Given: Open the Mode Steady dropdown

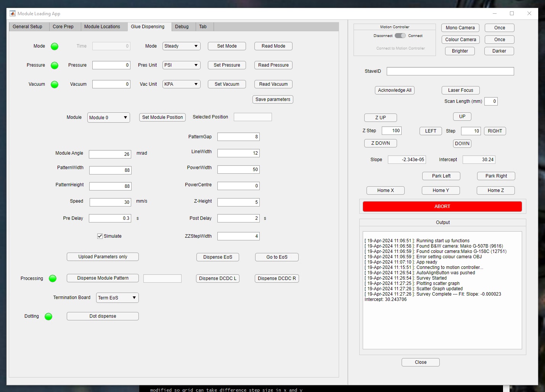Looking at the screenshot, I should (182, 46).
